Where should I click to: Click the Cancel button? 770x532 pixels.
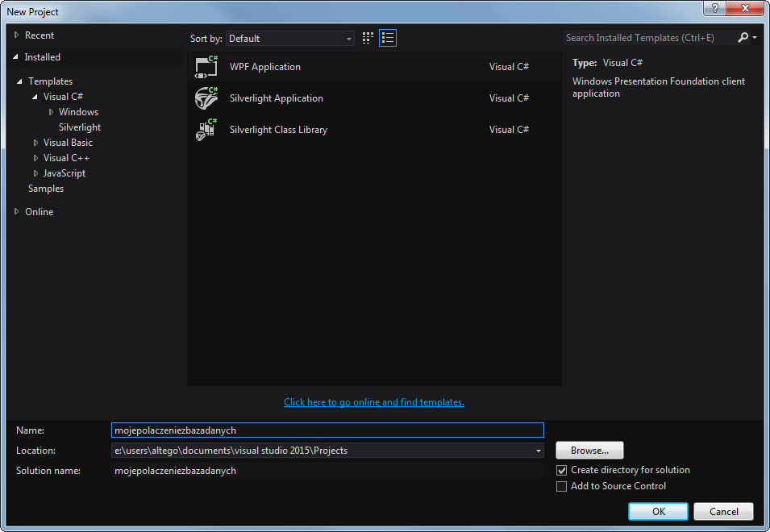[723, 511]
